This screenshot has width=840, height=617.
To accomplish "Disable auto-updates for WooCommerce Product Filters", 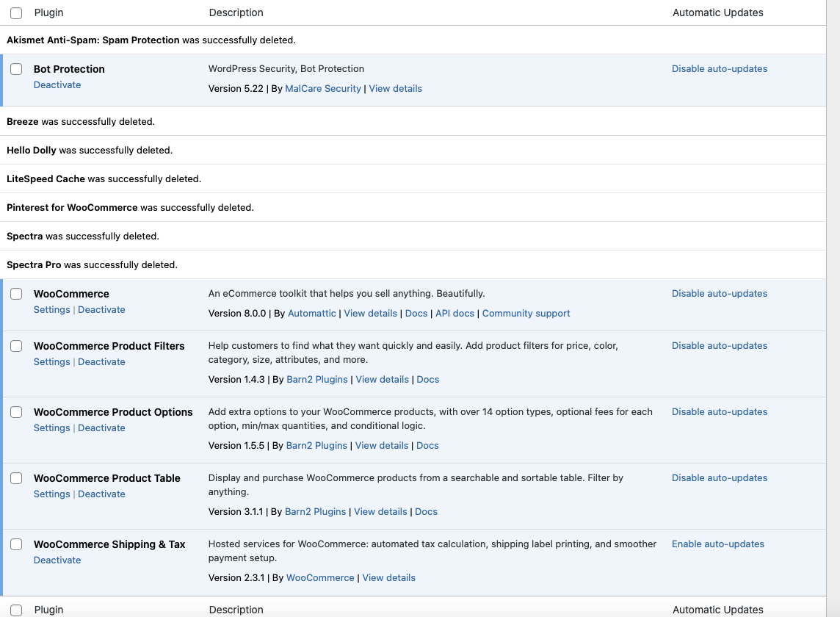I will [720, 346].
